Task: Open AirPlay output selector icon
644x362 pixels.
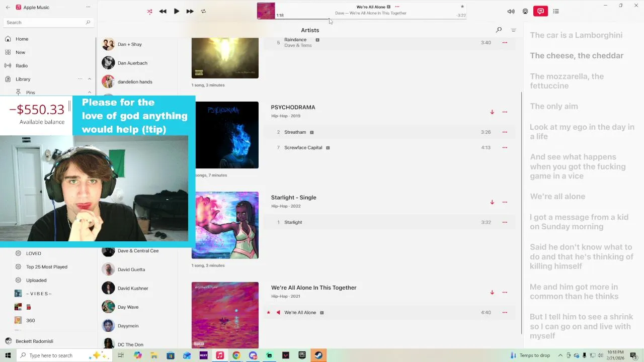Action: pyautogui.click(x=525, y=11)
